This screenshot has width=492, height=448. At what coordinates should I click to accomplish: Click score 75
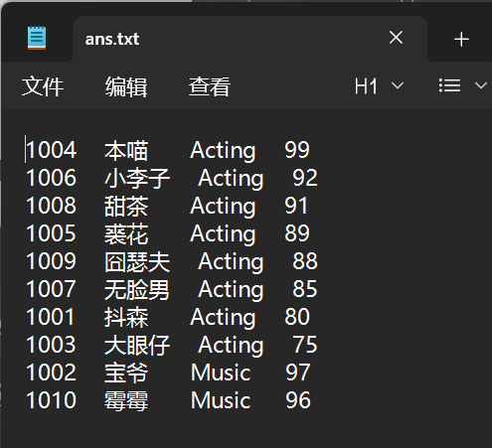[x=305, y=345]
